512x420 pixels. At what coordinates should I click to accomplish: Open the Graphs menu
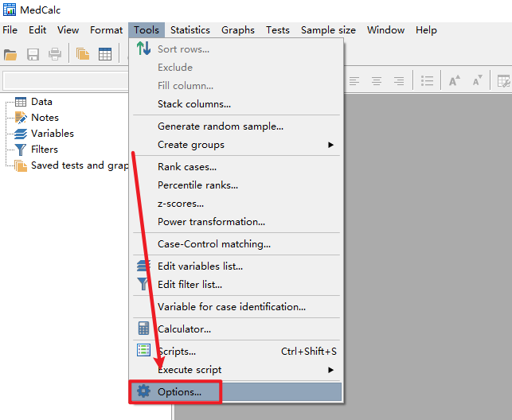pyautogui.click(x=238, y=30)
